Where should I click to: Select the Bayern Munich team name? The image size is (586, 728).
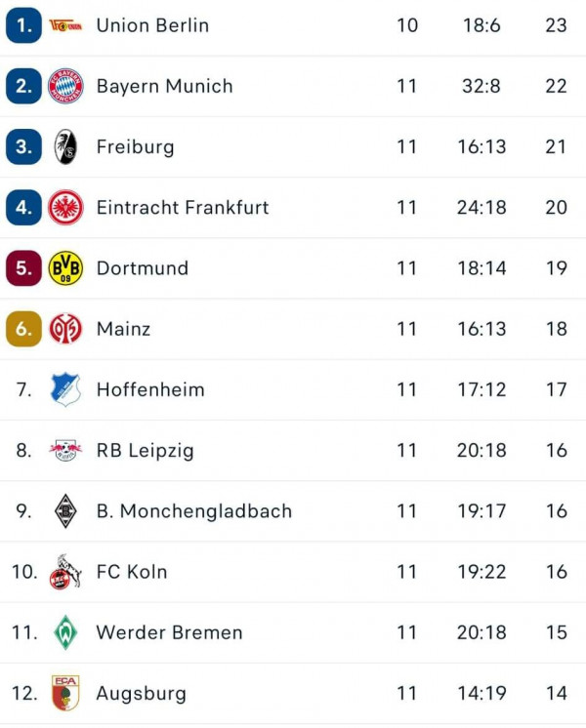pyautogui.click(x=164, y=86)
